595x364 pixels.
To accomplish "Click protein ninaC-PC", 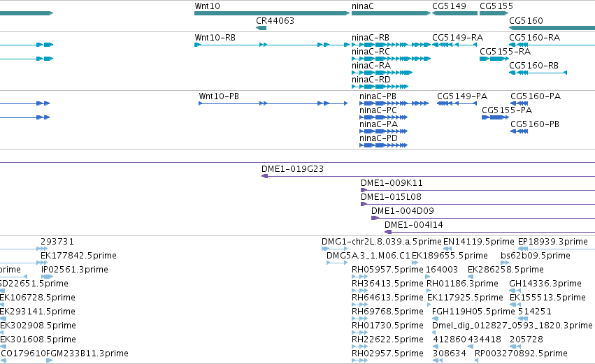I will 383,117.
